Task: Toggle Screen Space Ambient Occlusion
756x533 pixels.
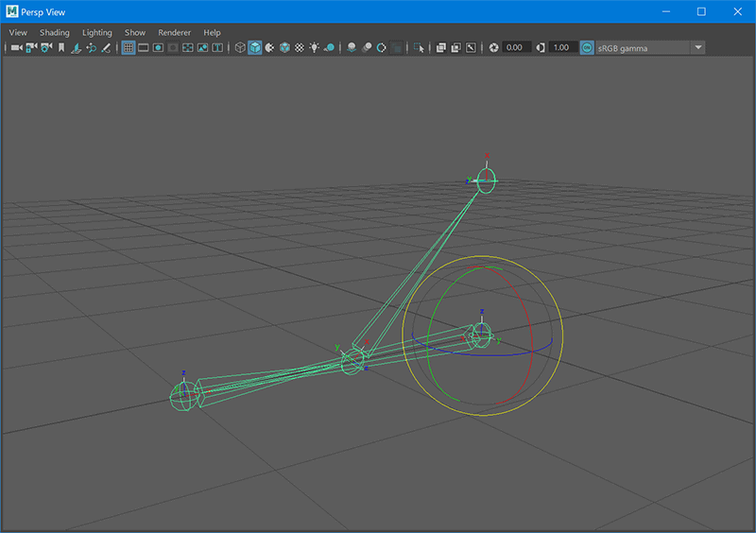Action: 352,47
